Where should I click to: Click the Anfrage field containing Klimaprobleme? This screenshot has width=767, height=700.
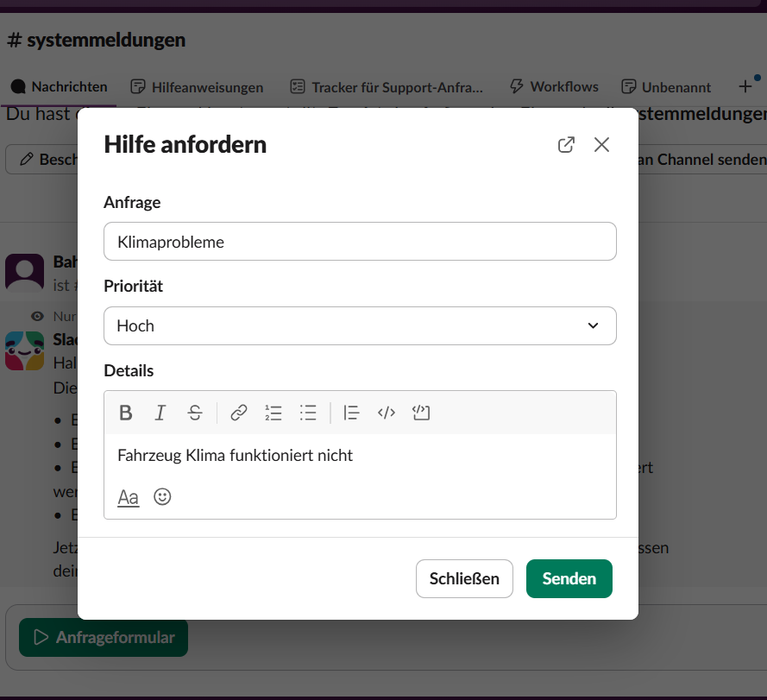pos(360,242)
